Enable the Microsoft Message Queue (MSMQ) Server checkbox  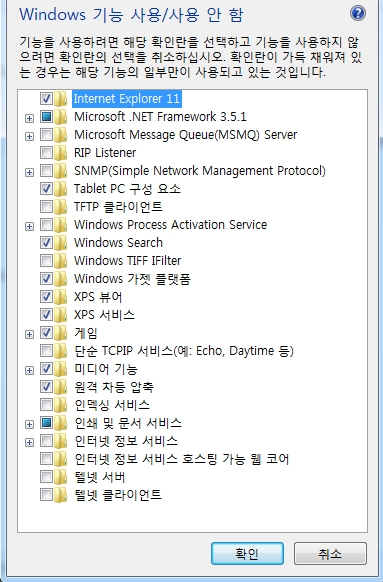point(46,134)
